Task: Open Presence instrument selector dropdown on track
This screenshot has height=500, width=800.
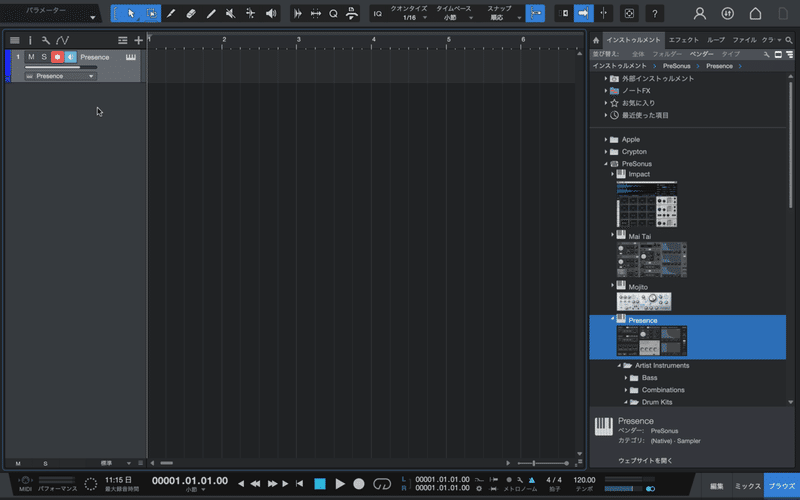Action: click(x=60, y=76)
